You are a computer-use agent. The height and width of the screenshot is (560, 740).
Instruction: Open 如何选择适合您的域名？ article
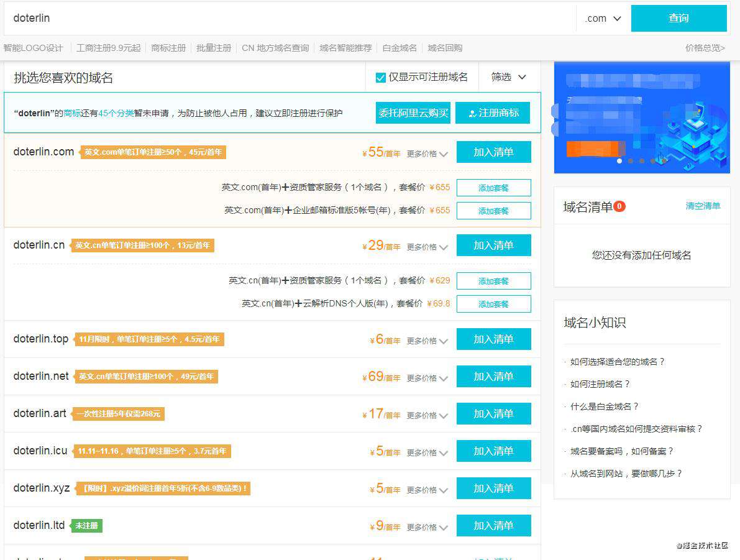coord(618,362)
